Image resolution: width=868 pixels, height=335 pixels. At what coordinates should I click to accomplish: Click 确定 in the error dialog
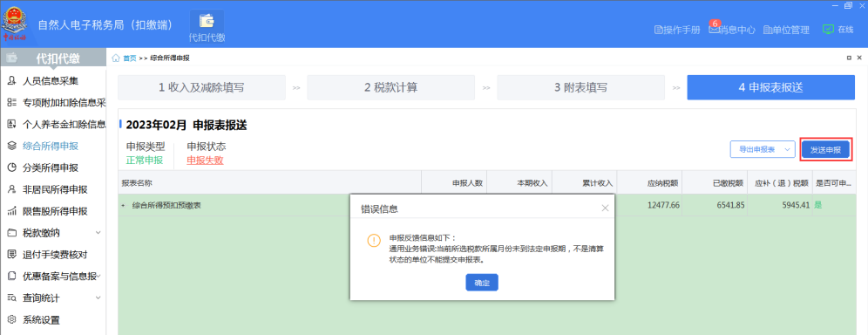tap(482, 283)
